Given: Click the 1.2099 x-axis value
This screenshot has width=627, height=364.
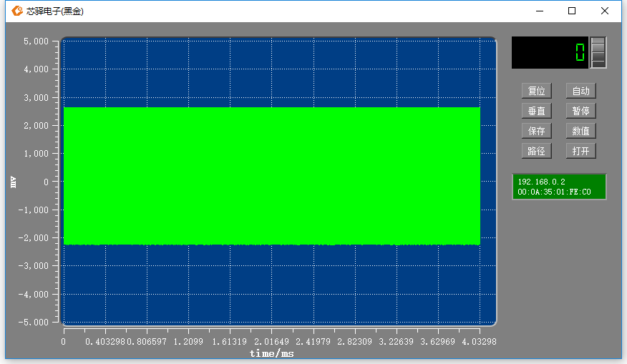Looking at the screenshot, I should point(188,342).
